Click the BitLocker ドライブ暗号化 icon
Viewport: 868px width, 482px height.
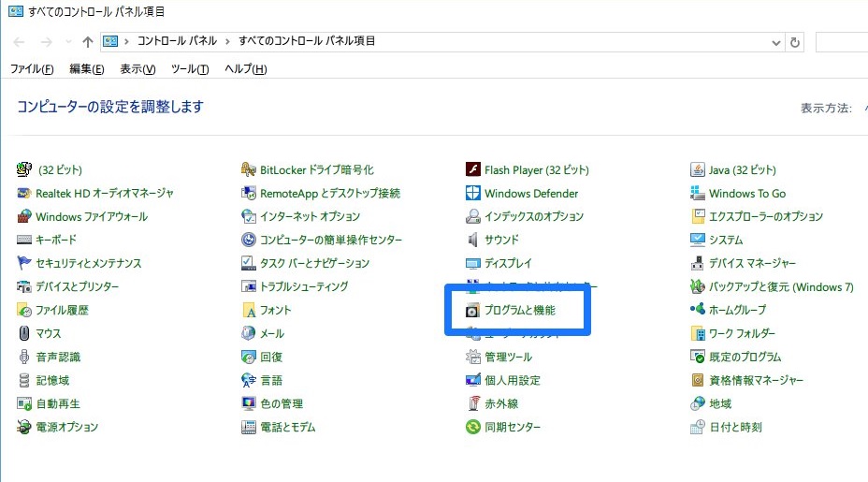[x=249, y=169]
